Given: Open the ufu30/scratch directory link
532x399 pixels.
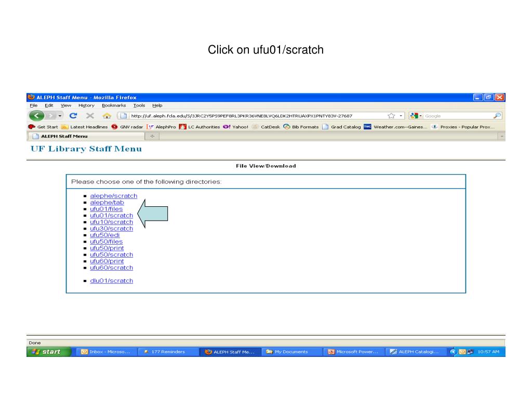Looking at the screenshot, I should [111, 229].
